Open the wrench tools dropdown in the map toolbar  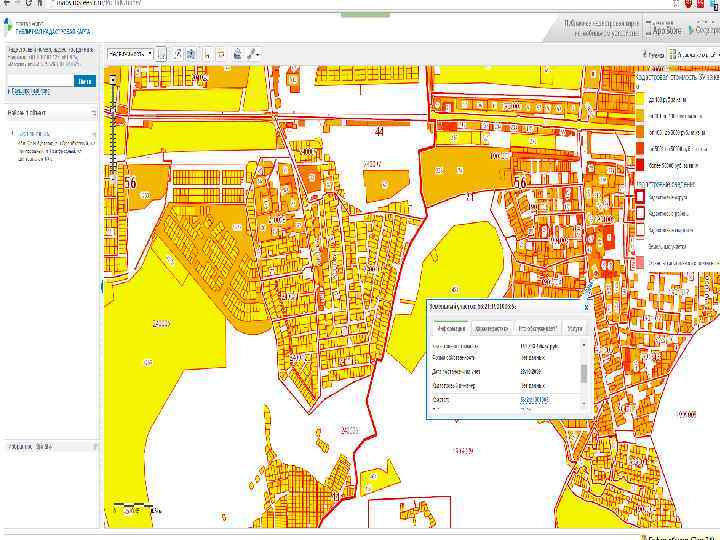(x=253, y=54)
